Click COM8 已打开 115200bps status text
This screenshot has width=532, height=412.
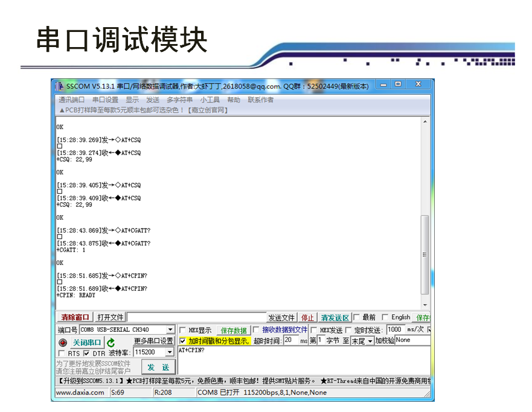click(262, 392)
